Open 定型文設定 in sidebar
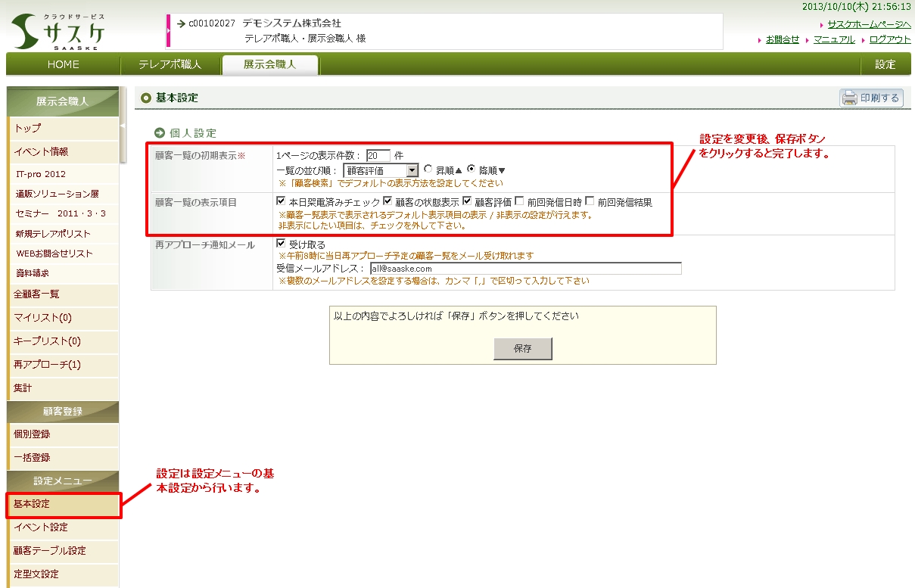The image size is (915, 588). (64, 574)
